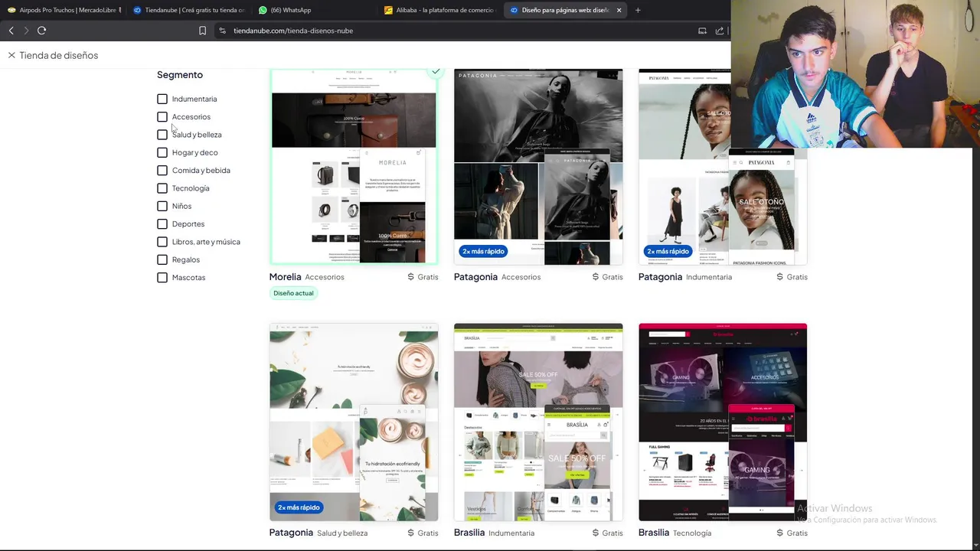Image resolution: width=980 pixels, height=551 pixels.
Task: Open the Morelia design thumbnail
Action: pos(354,166)
